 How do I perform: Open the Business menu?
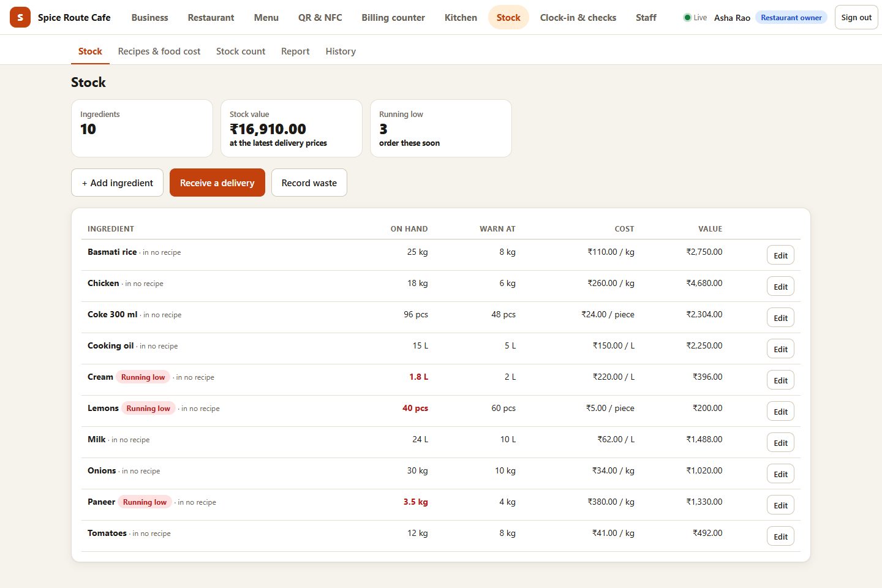149,18
